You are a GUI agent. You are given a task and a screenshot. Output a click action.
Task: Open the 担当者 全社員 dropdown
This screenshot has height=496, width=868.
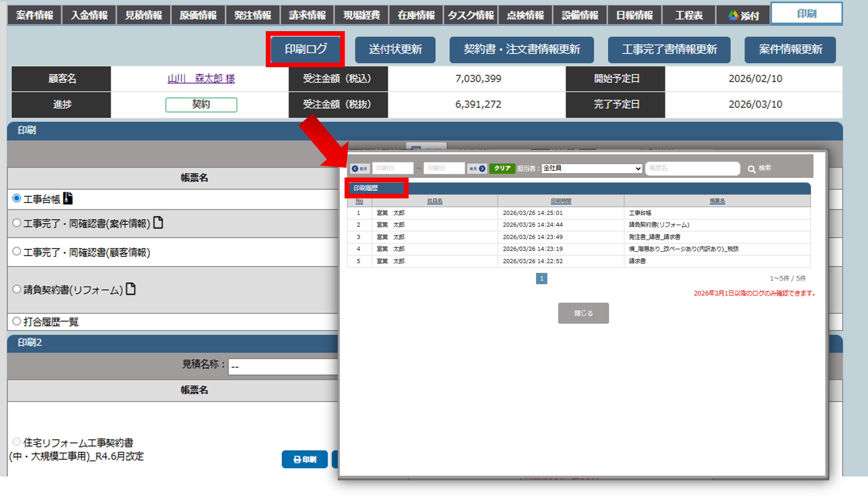coord(592,168)
